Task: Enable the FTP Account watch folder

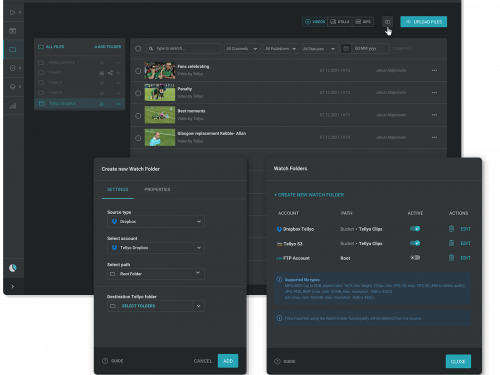Action: coord(415,258)
